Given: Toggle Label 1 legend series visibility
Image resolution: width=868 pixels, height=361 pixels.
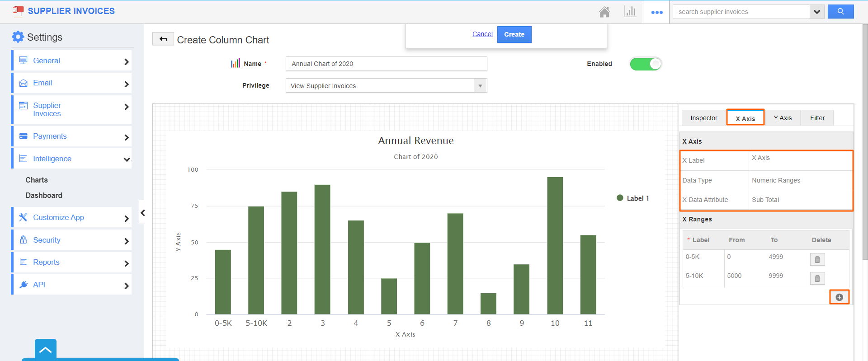Looking at the screenshot, I should (633, 198).
